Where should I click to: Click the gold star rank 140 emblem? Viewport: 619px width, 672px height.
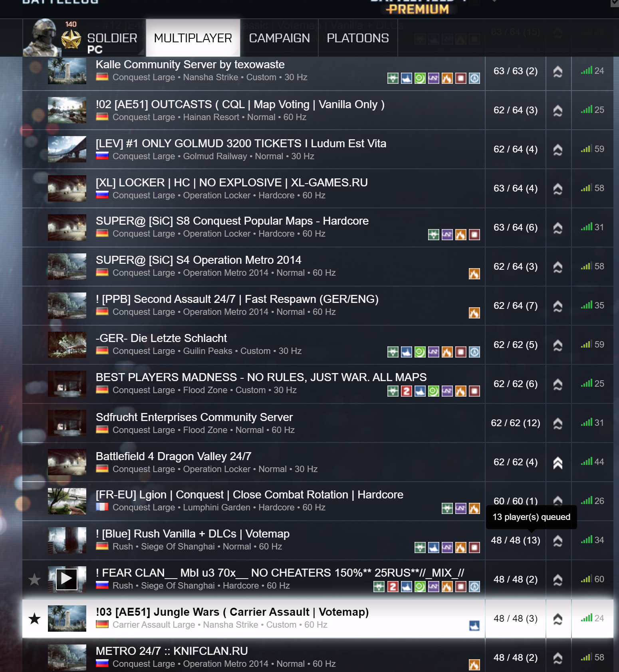pos(71,39)
